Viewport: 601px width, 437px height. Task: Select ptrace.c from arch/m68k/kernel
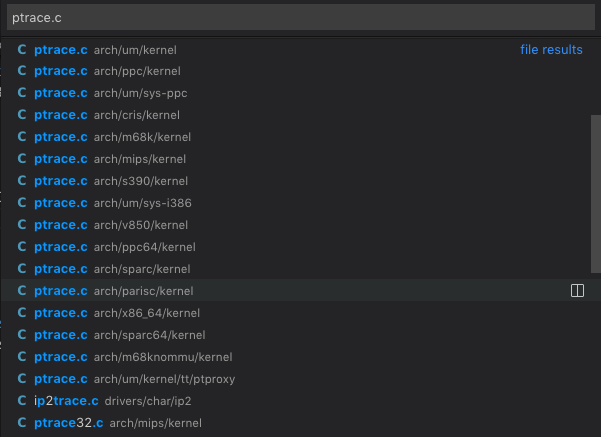coord(300,137)
